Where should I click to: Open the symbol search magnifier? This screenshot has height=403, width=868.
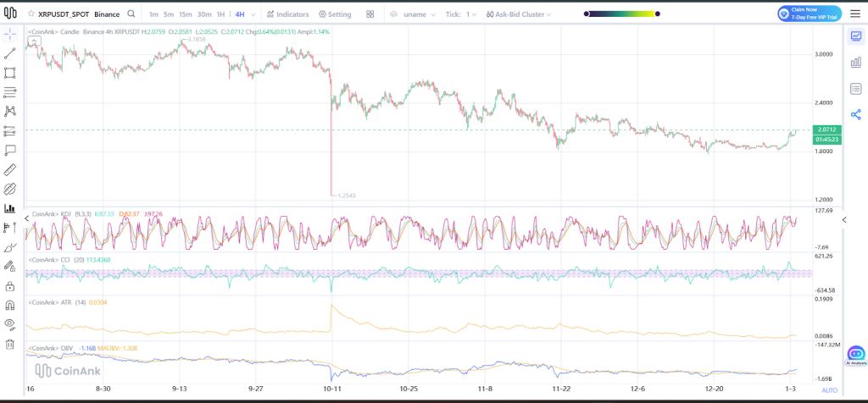pyautogui.click(x=131, y=14)
